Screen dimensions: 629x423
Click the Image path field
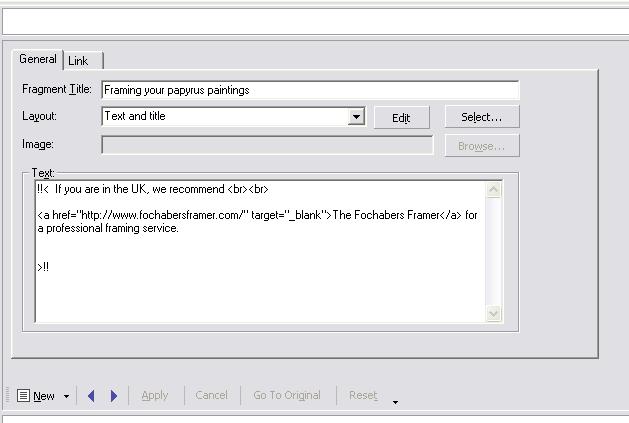(x=267, y=145)
